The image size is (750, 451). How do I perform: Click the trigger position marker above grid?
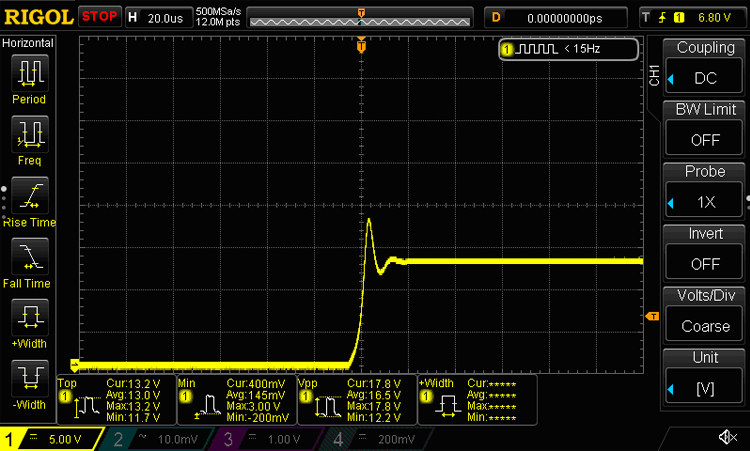(362, 46)
